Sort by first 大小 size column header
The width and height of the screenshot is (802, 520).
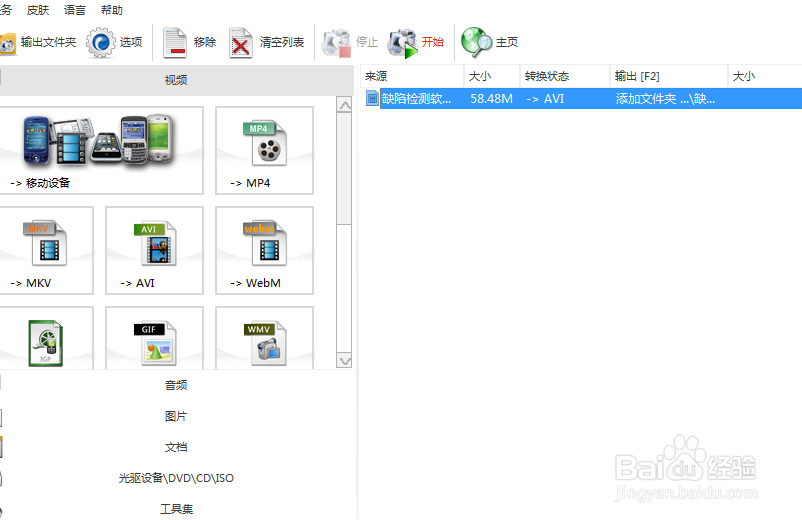(x=492, y=76)
